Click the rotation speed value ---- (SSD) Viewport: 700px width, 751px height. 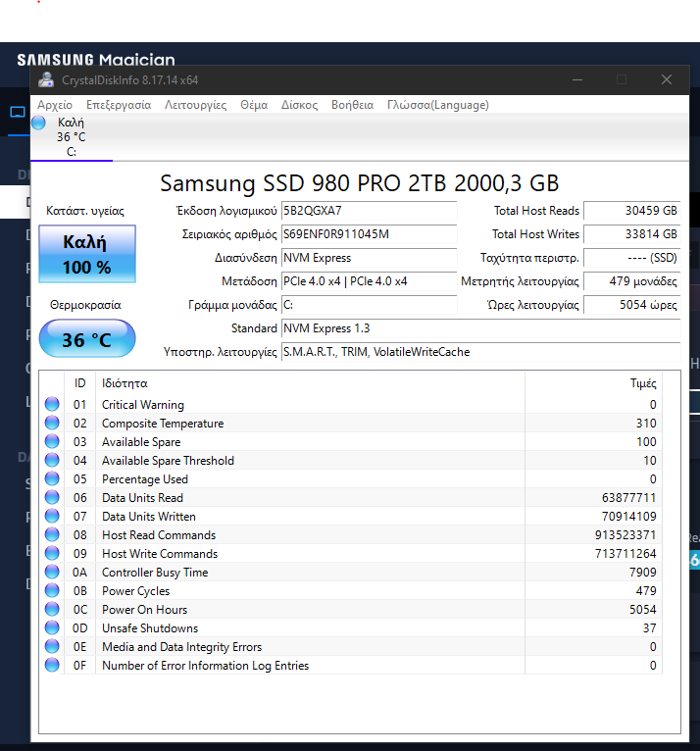tap(632, 258)
